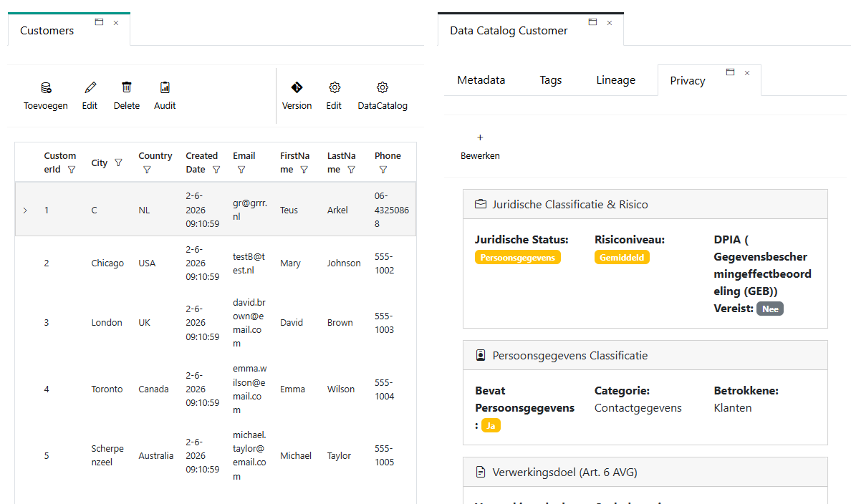Click the gear Edit icon beside Version
The image size is (851, 504).
click(335, 87)
